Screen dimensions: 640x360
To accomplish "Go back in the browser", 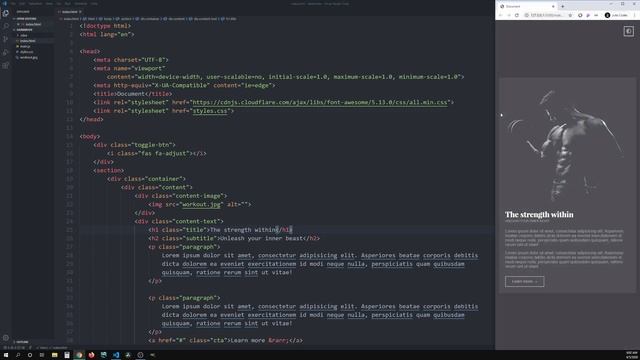I will [x=501, y=15].
